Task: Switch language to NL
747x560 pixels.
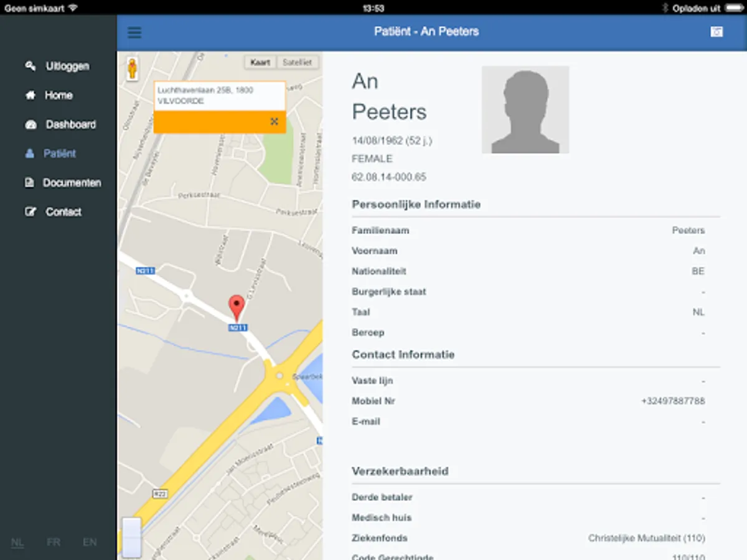Action: point(17,543)
